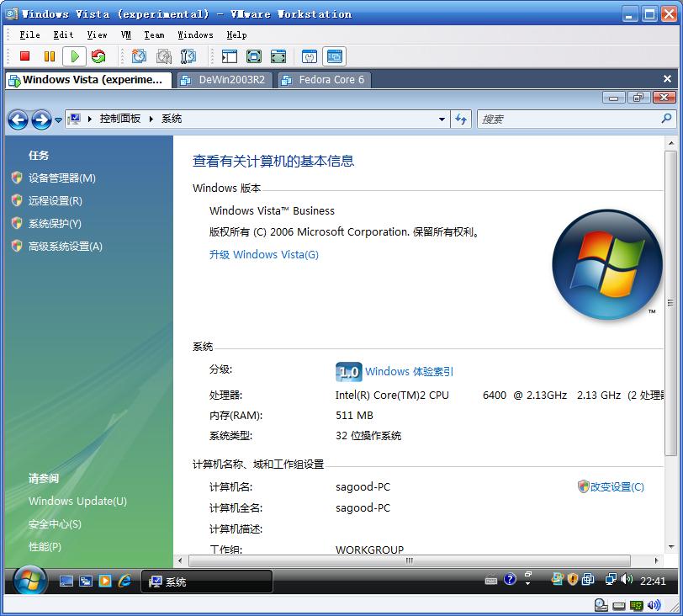The image size is (683, 616).
Task: Open 性能(P) in the sidebar
Action: [x=45, y=546]
